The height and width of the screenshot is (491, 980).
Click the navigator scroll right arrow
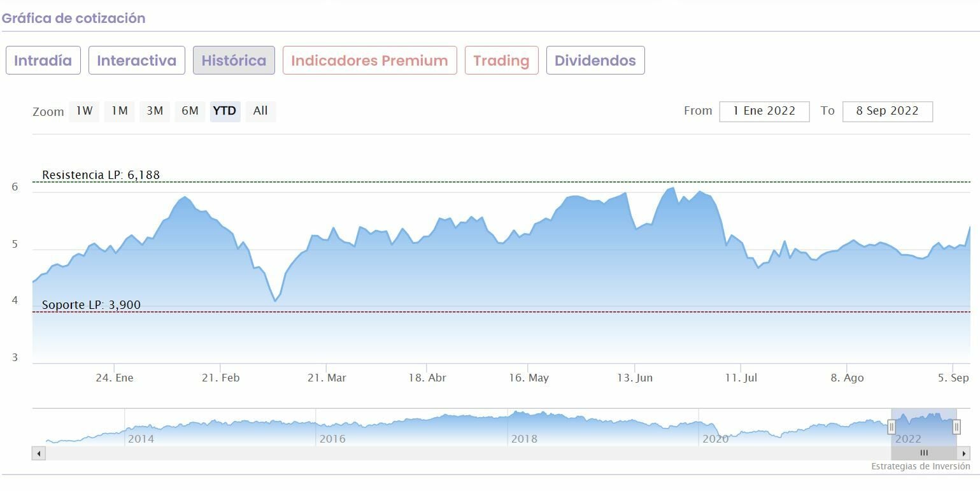(x=965, y=453)
